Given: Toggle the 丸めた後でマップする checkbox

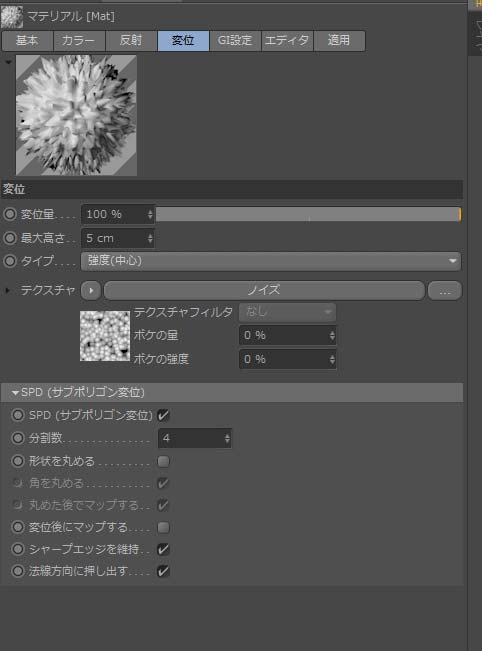Looking at the screenshot, I should coord(164,505).
